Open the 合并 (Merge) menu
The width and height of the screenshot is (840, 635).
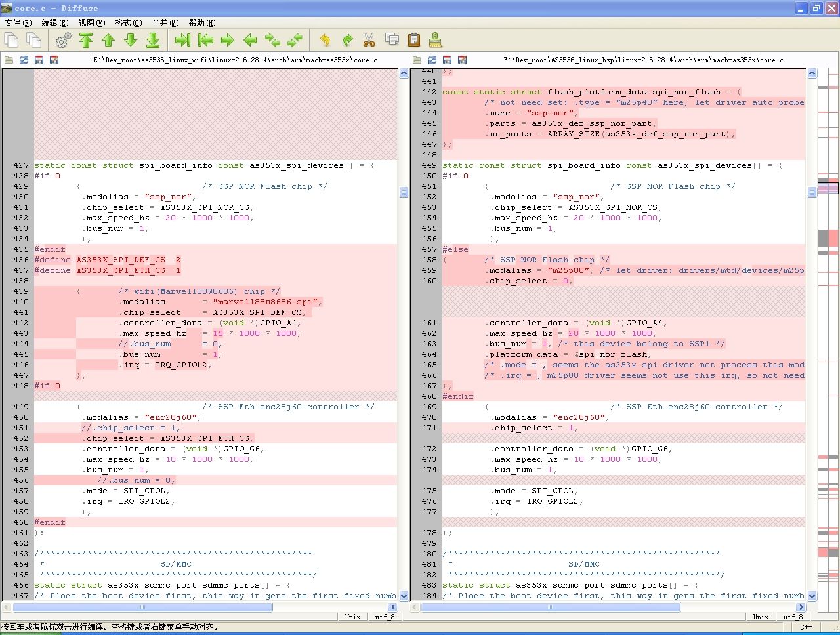[165, 23]
